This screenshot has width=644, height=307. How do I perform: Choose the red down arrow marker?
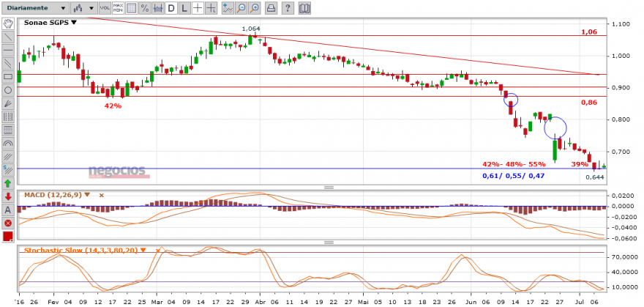(x=8, y=196)
